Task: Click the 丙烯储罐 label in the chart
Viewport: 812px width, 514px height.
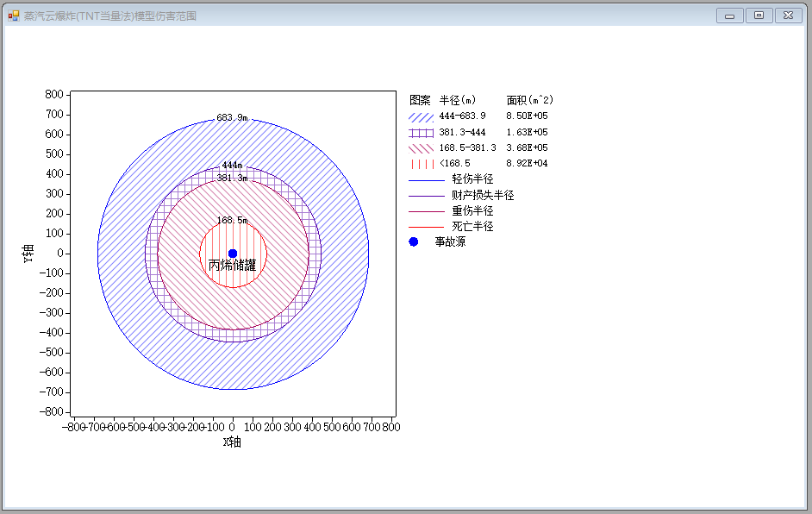Action: (232, 266)
